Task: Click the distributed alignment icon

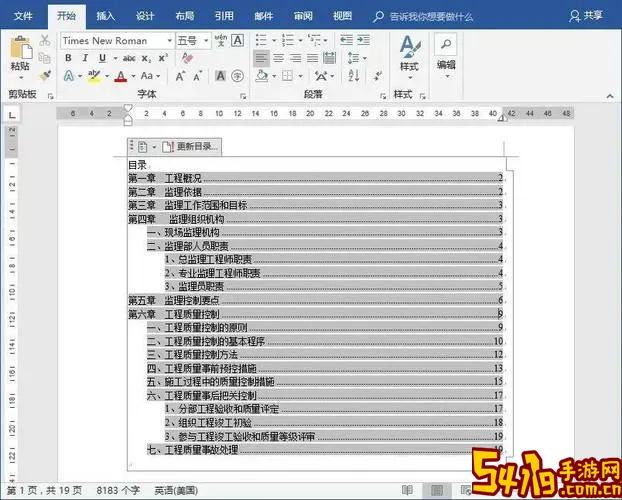Action: click(330, 58)
